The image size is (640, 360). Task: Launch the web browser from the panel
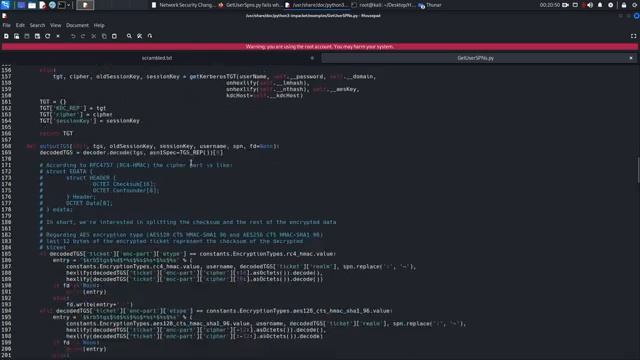52,5
